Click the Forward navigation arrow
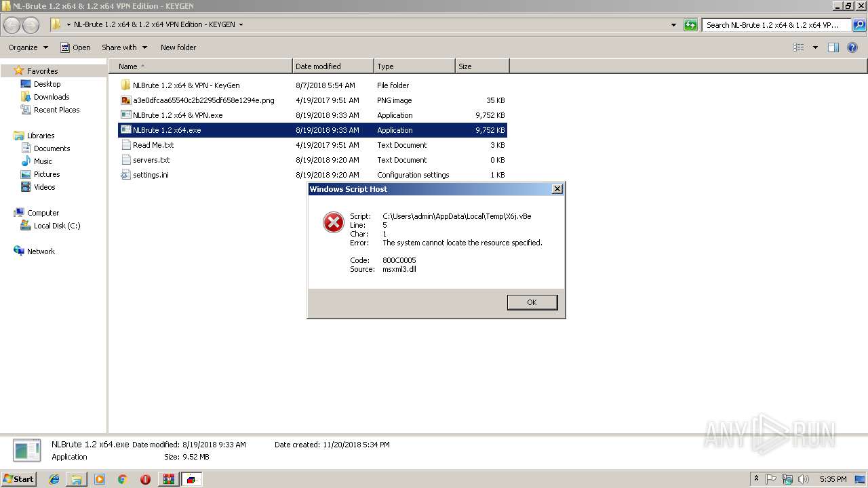Screen dimensions: 868x488 point(31,25)
